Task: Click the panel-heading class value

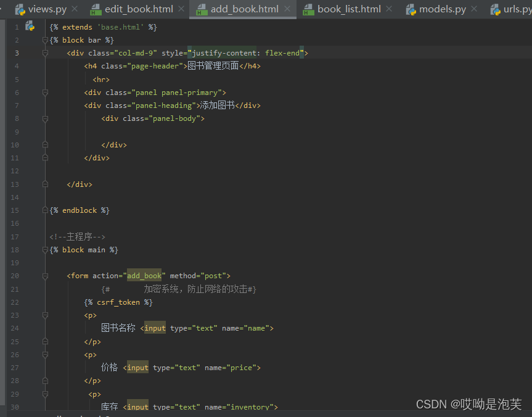Action: (x=163, y=105)
